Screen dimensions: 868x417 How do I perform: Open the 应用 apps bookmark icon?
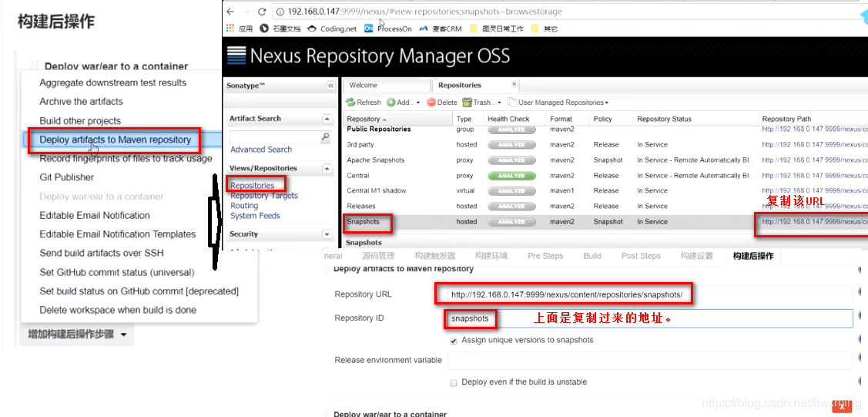231,29
